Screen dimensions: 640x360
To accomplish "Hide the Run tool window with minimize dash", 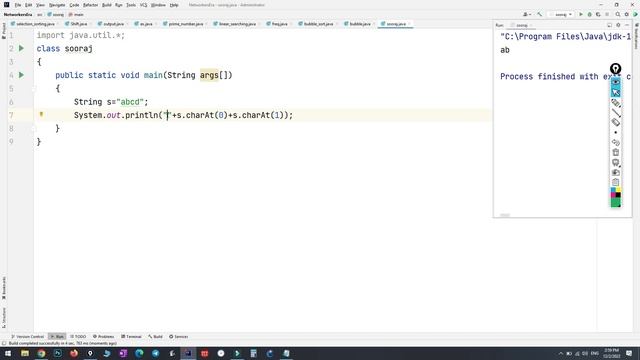I will 627,25.
